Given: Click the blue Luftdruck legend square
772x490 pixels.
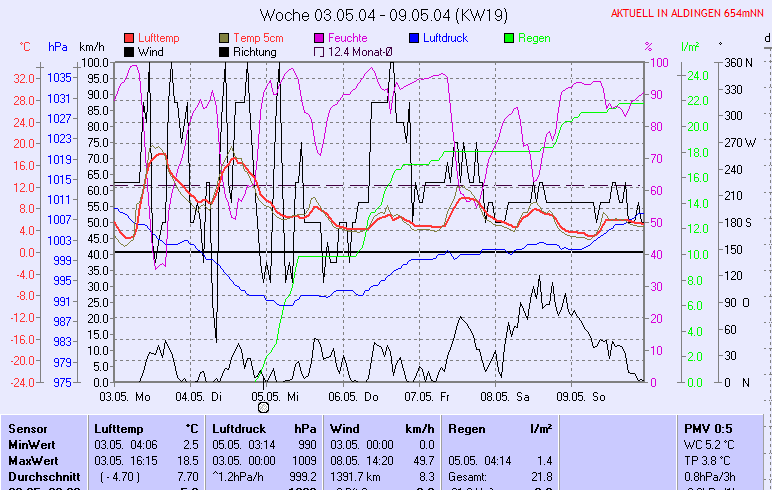Looking at the screenshot, I should click(414, 37).
